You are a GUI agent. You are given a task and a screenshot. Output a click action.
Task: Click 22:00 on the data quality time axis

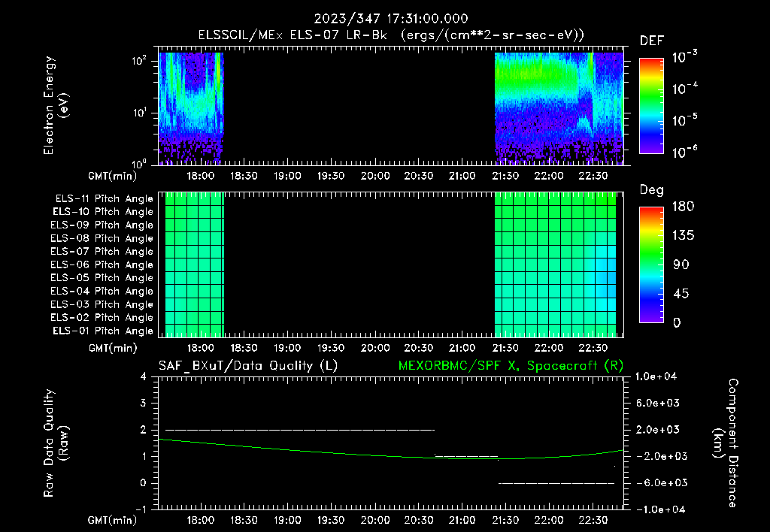(549, 520)
